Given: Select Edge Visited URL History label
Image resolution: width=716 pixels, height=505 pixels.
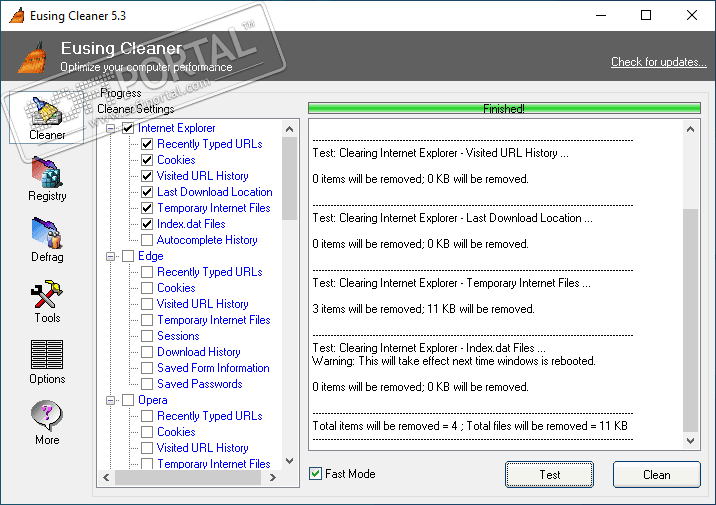Looking at the screenshot, I should [203, 304].
